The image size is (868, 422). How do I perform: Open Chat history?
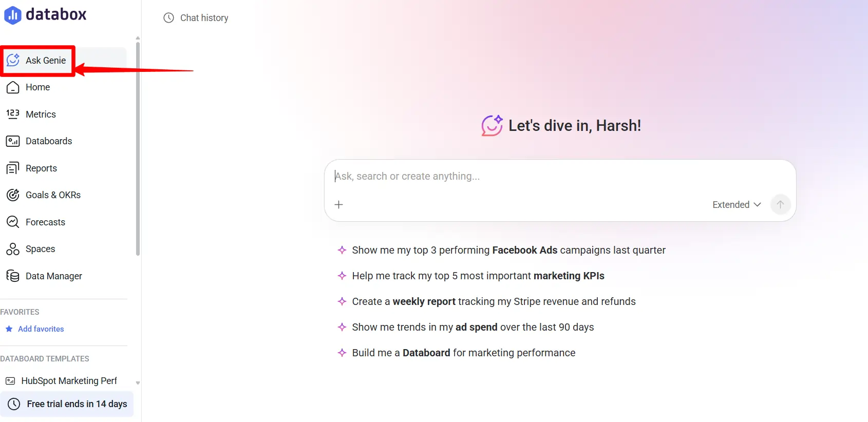pos(196,18)
